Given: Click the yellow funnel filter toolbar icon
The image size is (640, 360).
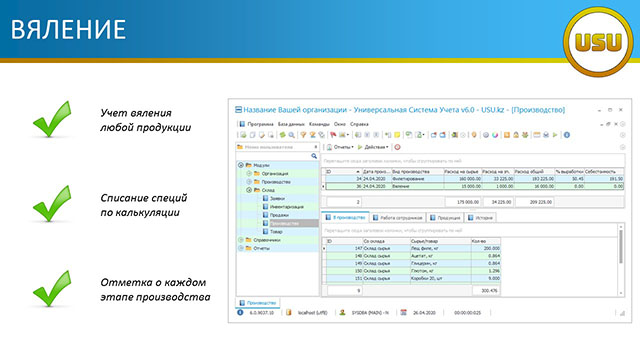Looking at the screenshot, I should point(303,135).
